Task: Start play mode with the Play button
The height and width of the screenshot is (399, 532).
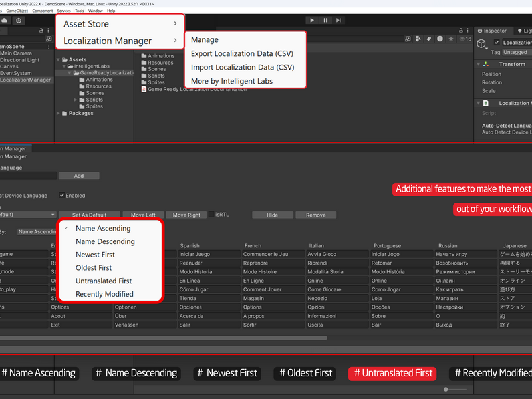Action: click(x=311, y=20)
